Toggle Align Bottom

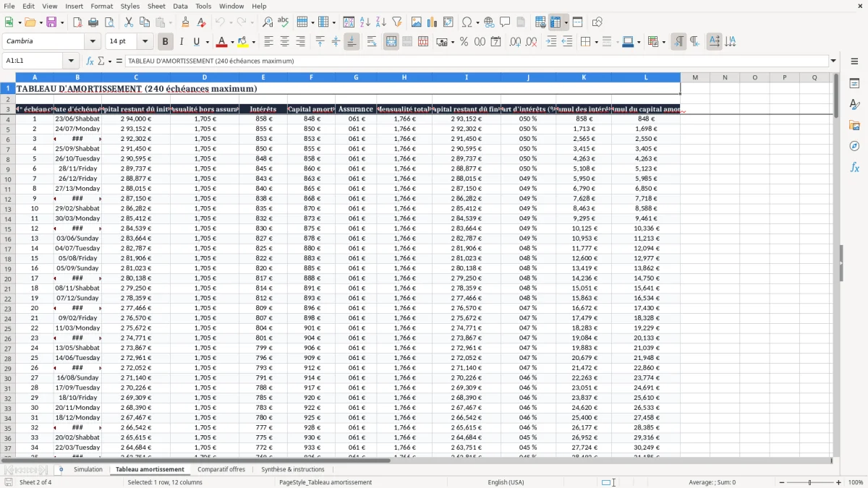coord(352,42)
